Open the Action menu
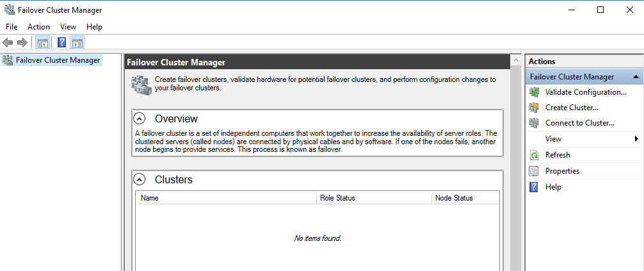The image size is (644, 271). 38,27
